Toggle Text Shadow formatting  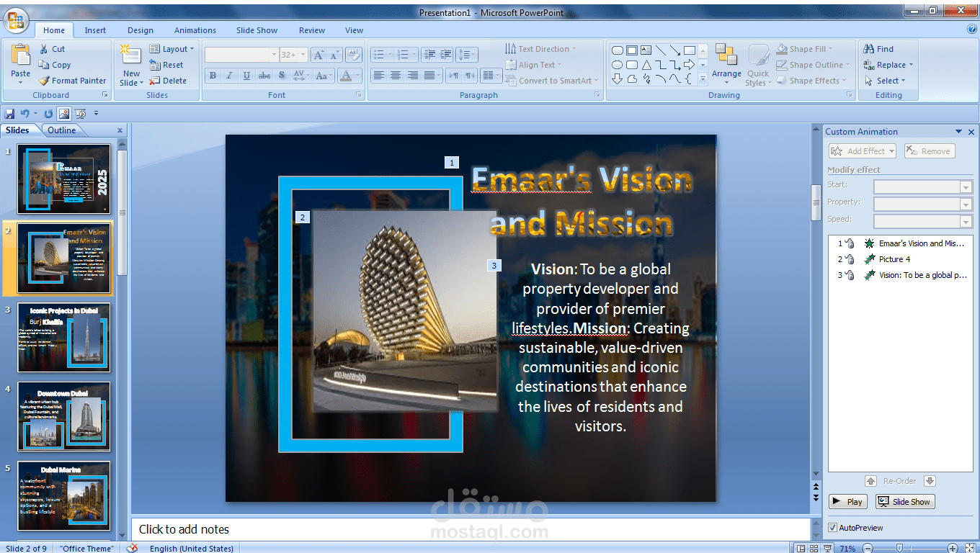pos(281,76)
